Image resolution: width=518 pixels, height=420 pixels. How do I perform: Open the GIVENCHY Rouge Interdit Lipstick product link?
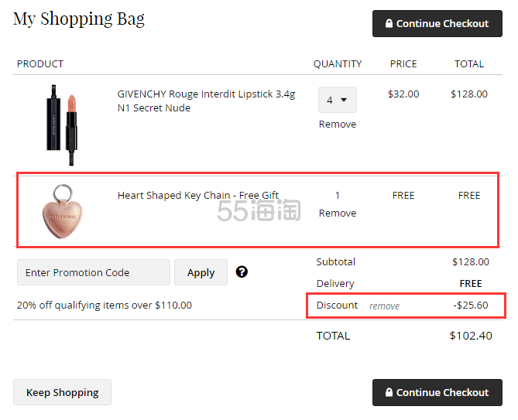tap(206, 101)
